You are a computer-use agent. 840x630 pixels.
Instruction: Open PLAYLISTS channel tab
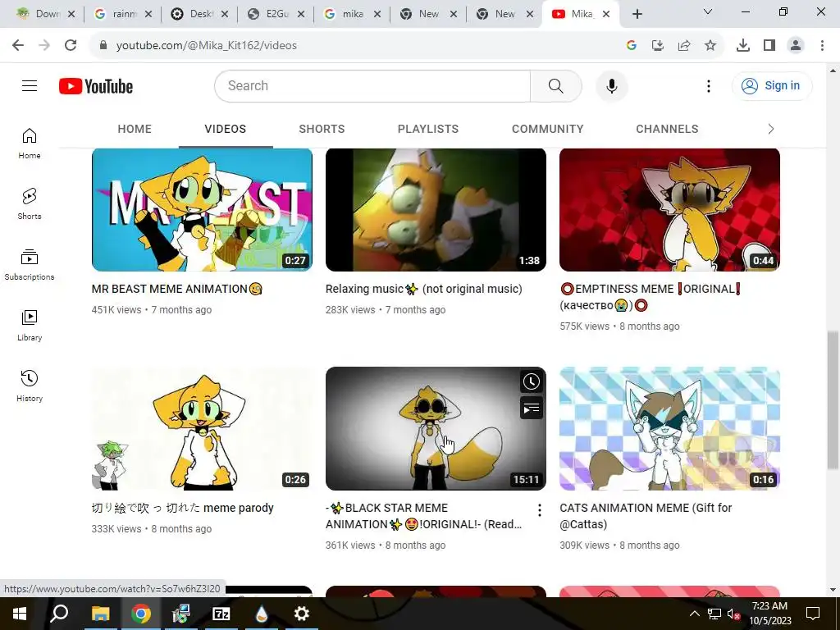click(x=428, y=129)
